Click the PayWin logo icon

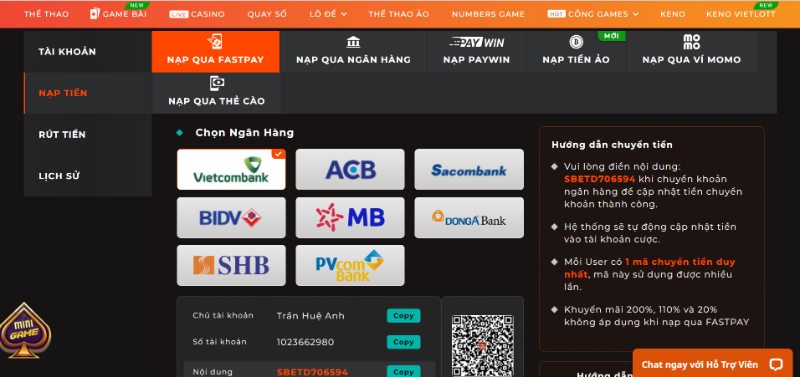click(477, 42)
